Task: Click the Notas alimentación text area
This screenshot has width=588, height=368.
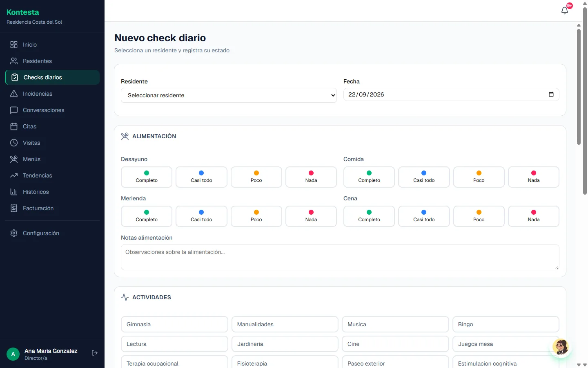Action: pos(340,257)
